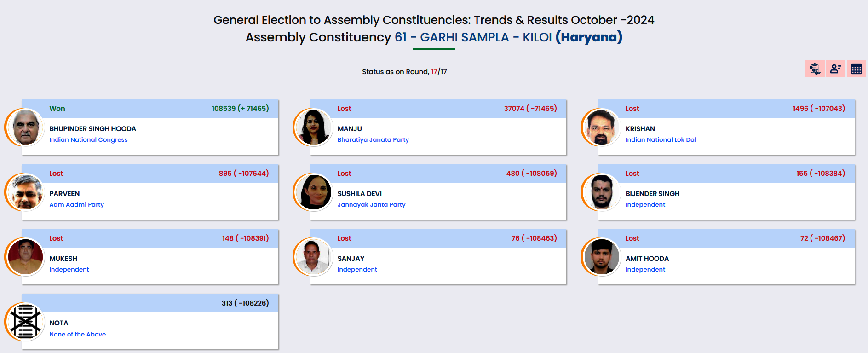
Task: Switch to the table grid view icon
Action: click(x=856, y=69)
